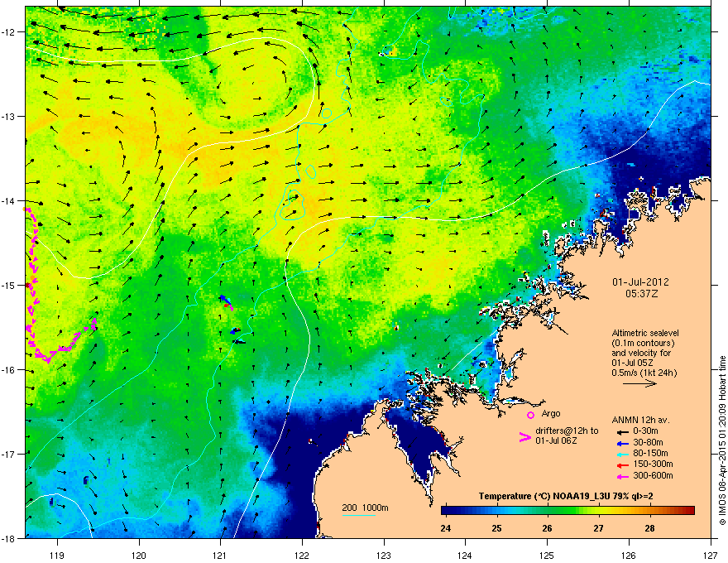Click the 'drifters@12h to' legend label

567,431
